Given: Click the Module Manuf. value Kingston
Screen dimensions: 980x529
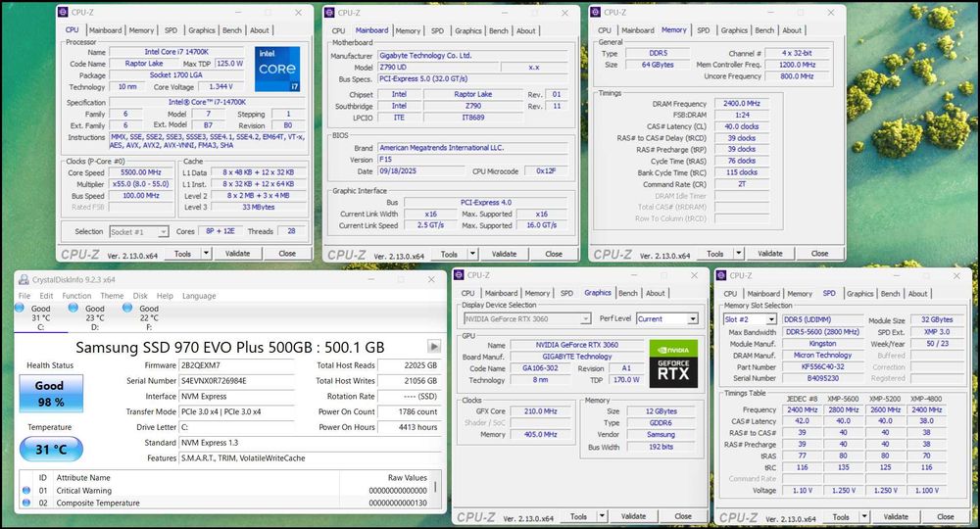Looking at the screenshot, I should coord(822,344).
